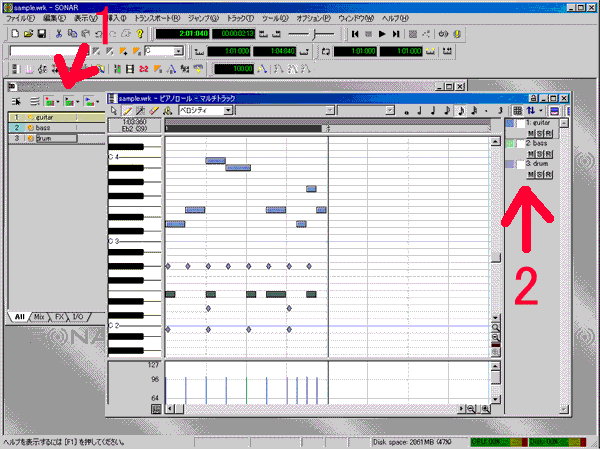Switch to the FX tab in track view
The image size is (600, 450).
point(59,317)
